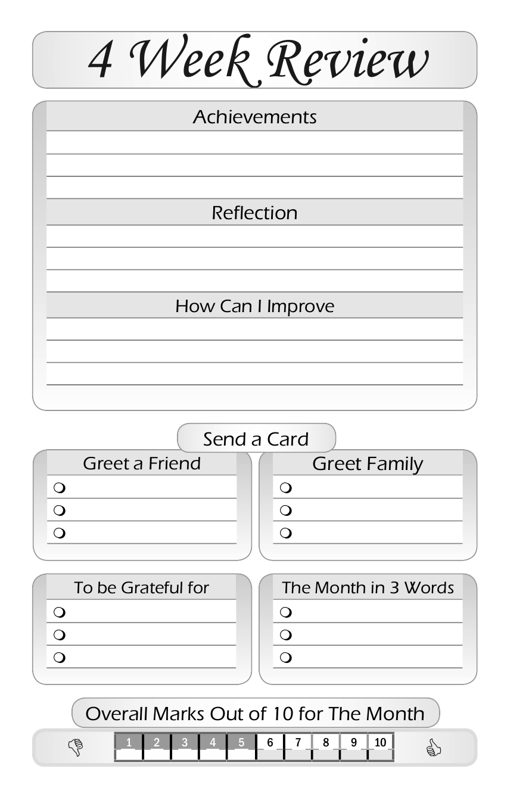Select the second Greet Family bullet

[285, 510]
